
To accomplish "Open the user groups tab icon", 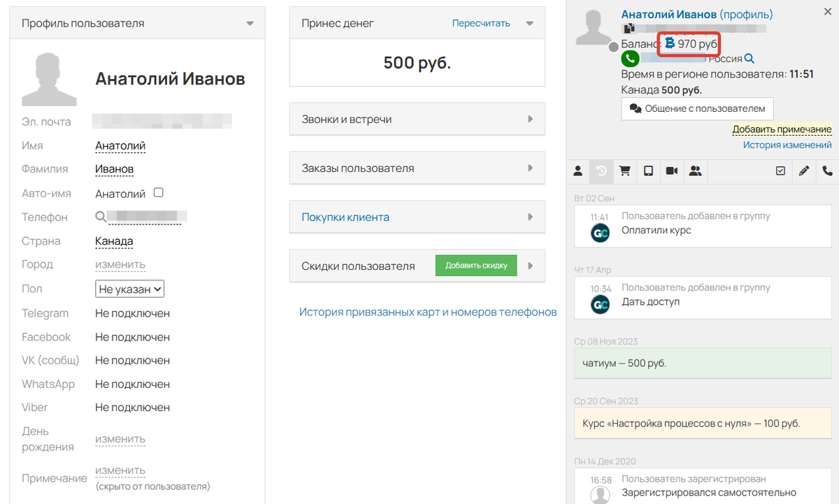I will [x=695, y=171].
